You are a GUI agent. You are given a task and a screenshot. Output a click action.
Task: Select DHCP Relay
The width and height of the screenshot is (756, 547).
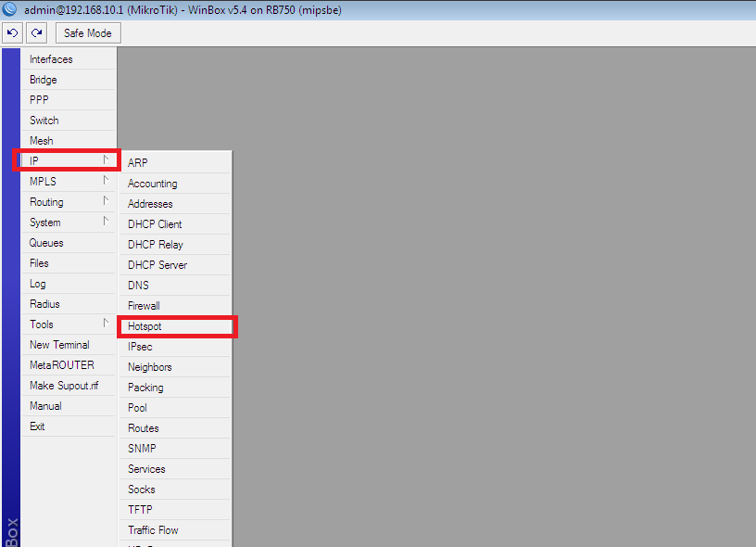click(x=175, y=245)
